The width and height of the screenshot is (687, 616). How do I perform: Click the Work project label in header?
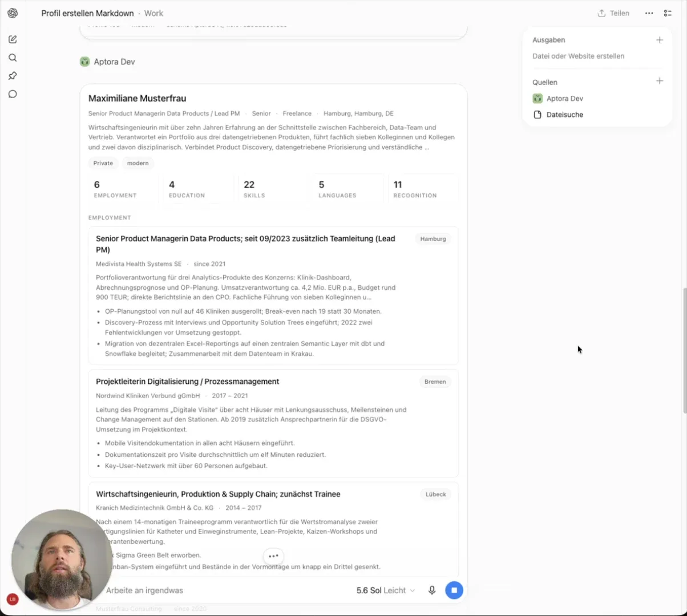pyautogui.click(x=153, y=13)
